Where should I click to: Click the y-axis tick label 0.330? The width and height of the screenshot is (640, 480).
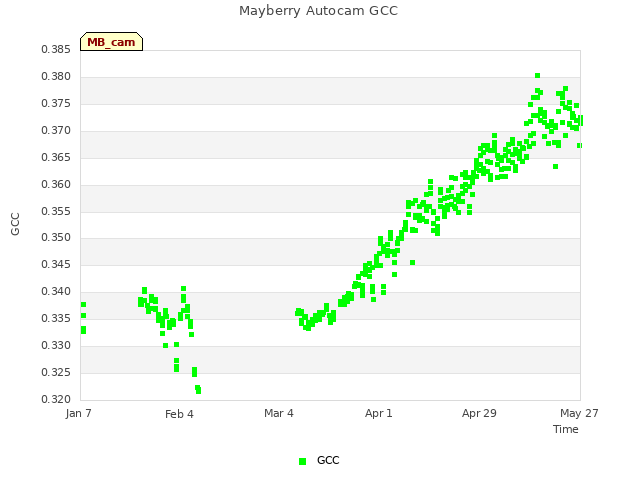pyautogui.click(x=56, y=345)
